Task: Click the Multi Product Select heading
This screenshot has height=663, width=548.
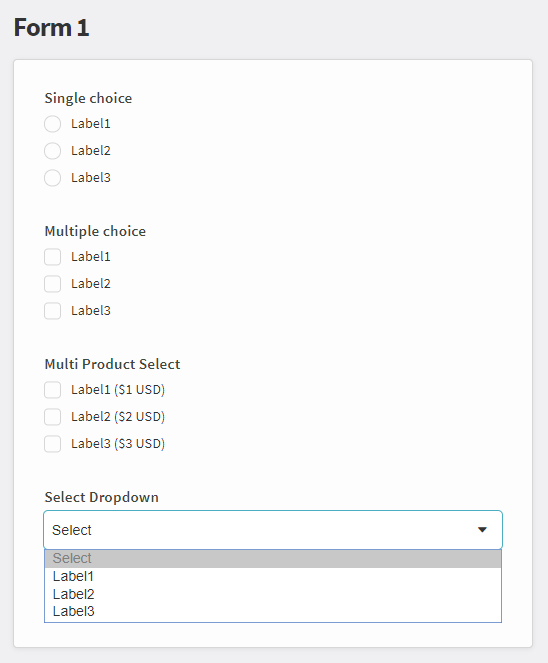Action: pyautogui.click(x=112, y=364)
